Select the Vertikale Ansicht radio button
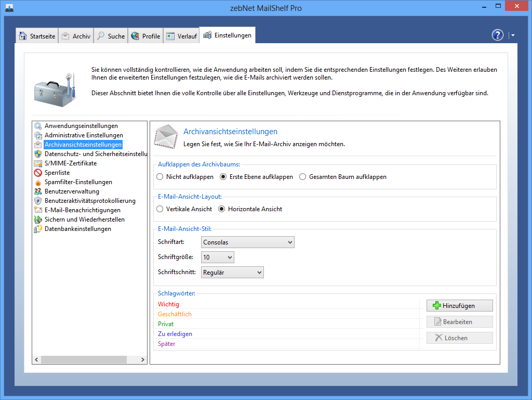The image size is (532, 400). pyautogui.click(x=160, y=209)
